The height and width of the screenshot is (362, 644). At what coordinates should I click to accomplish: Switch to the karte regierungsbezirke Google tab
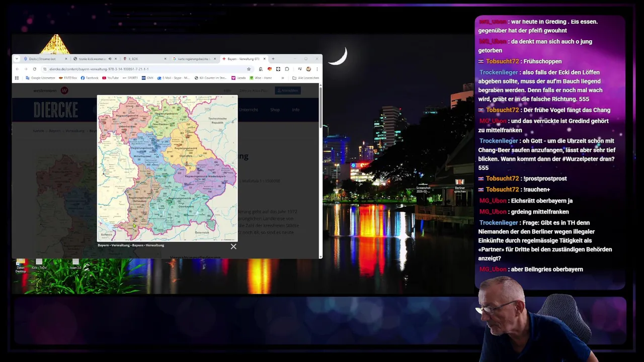195,59
